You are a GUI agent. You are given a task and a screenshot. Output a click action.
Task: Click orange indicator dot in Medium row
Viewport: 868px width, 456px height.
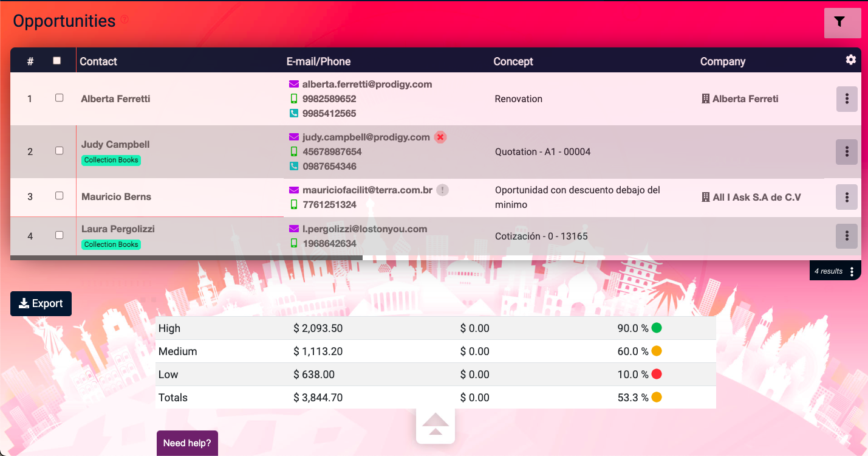pyautogui.click(x=657, y=351)
